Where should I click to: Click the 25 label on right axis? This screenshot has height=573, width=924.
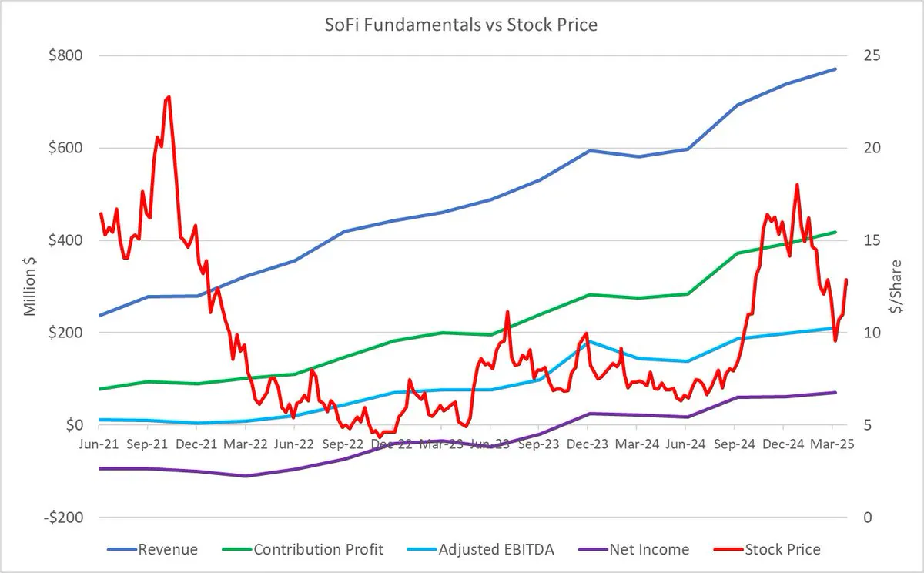pyautogui.click(x=869, y=55)
